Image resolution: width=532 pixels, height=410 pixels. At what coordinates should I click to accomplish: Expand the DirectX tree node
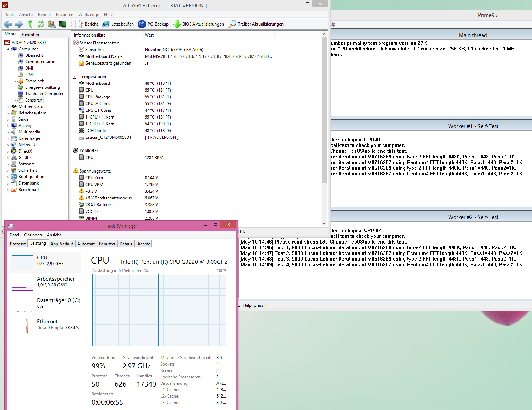(x=7, y=151)
